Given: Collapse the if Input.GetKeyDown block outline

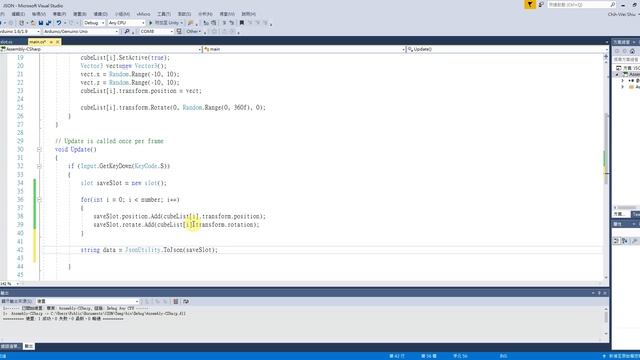Looking at the screenshot, I should 39,166.
